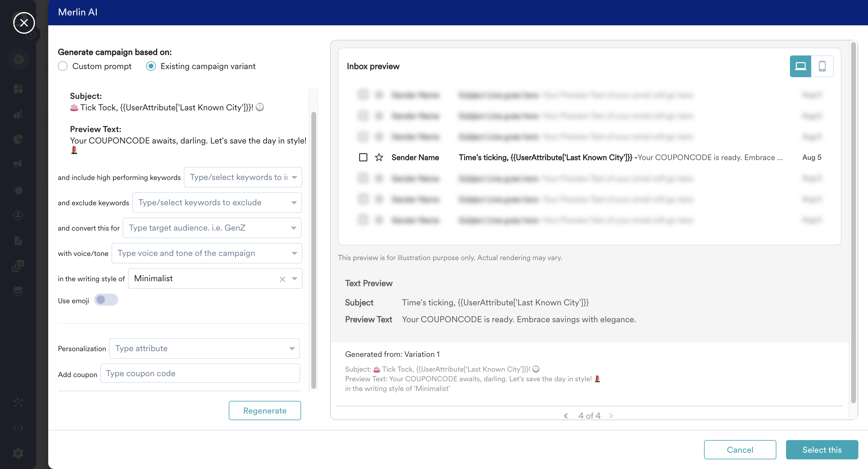This screenshot has width=868, height=469.
Task: Select the Custom prompt radio option
Action: click(x=63, y=66)
